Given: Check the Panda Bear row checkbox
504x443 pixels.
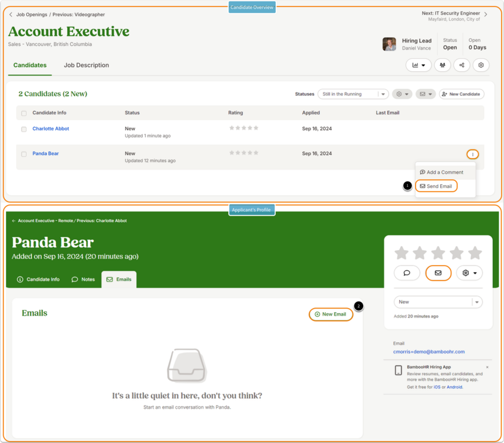Looking at the screenshot, I should click(24, 154).
